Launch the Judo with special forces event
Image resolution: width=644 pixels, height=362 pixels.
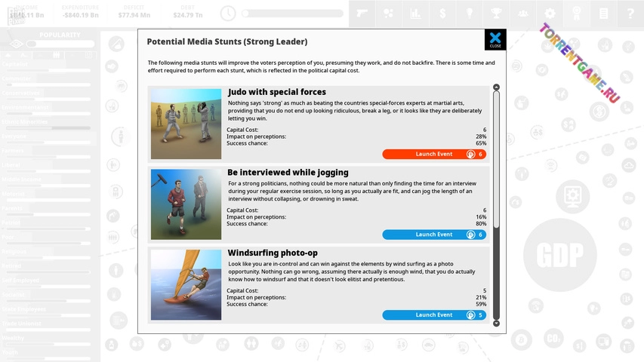(434, 154)
